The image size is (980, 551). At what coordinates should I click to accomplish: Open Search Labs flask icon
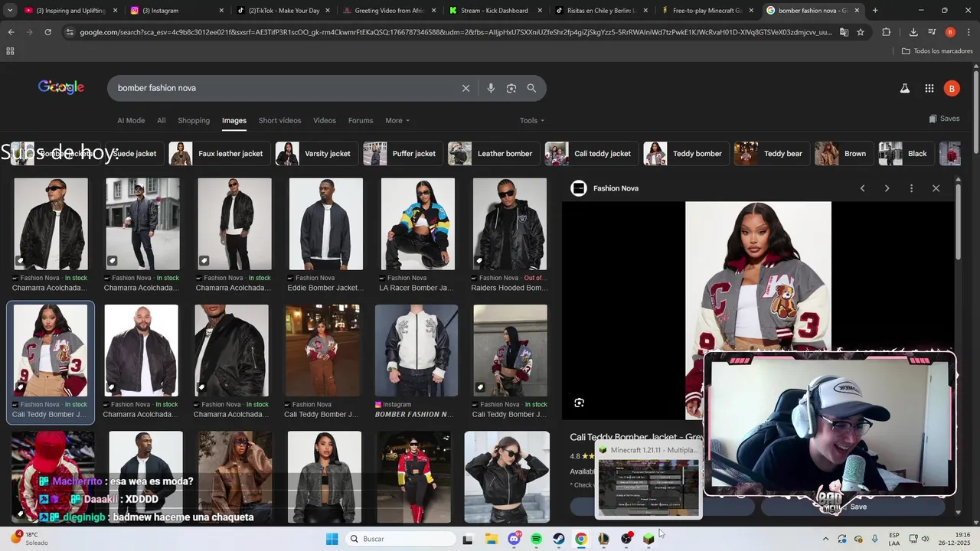point(905,88)
